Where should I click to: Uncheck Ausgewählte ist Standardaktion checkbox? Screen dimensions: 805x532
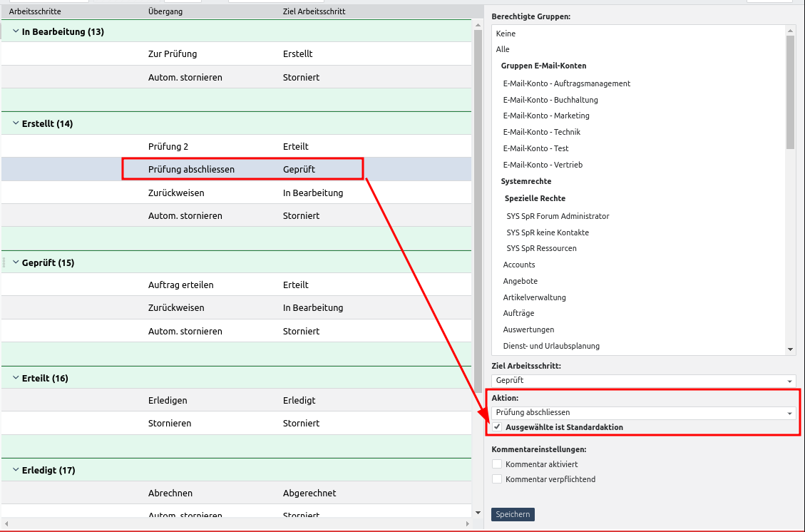point(497,427)
